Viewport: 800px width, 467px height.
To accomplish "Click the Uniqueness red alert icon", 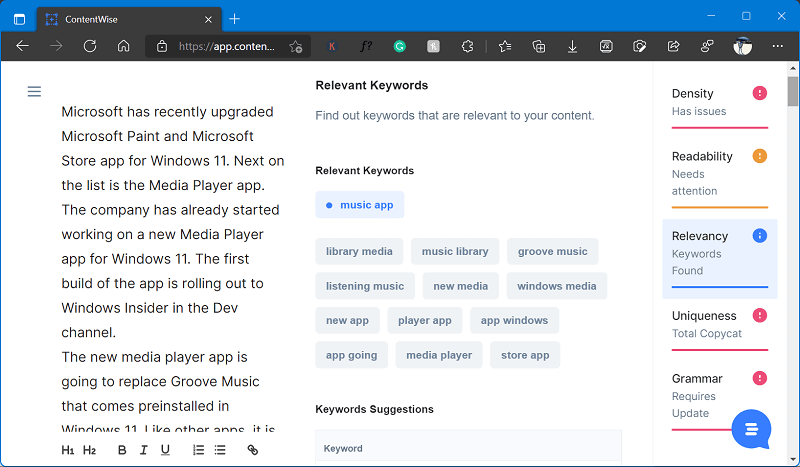I will click(x=760, y=315).
